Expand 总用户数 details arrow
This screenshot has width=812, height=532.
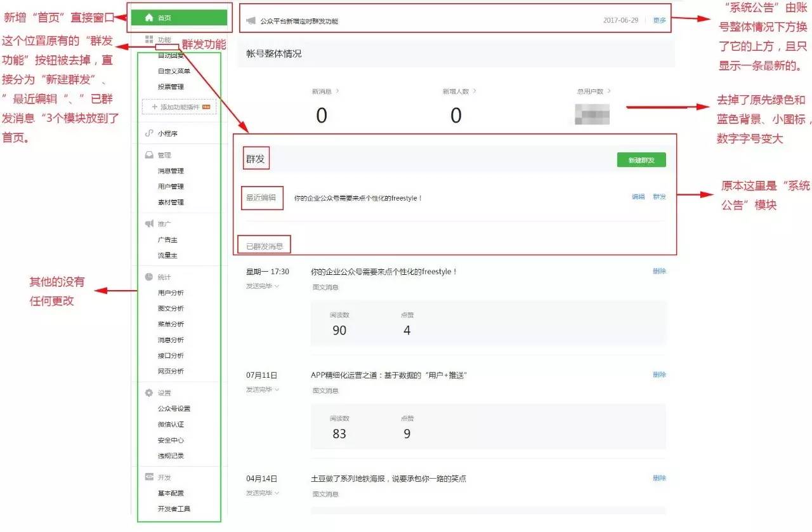point(609,91)
